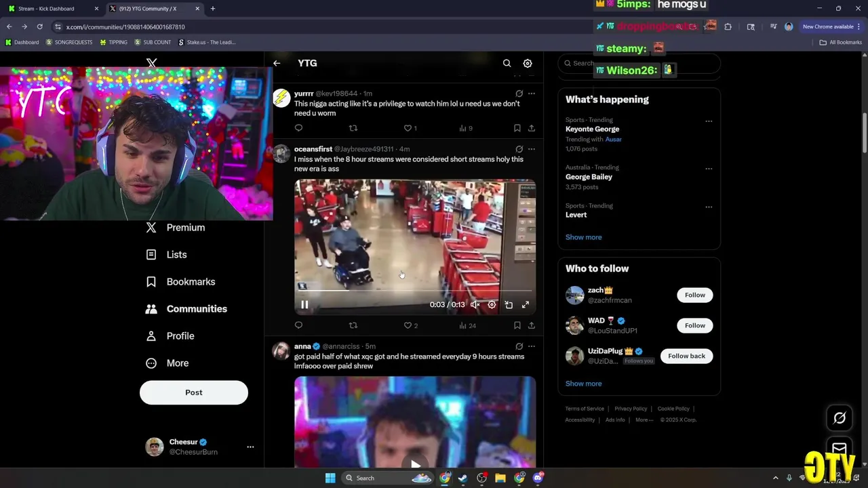Open Windows Start menu
Image resolution: width=868 pixels, height=488 pixels.
(x=330, y=478)
